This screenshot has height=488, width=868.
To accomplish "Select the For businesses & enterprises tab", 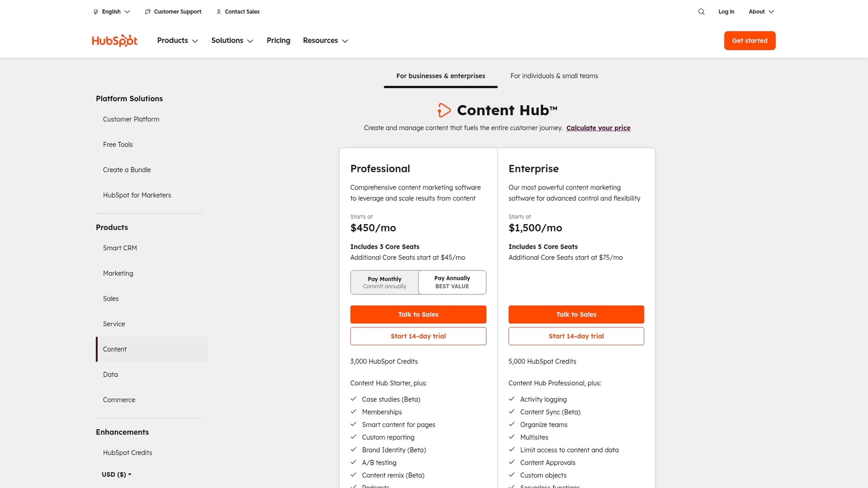I will tap(440, 76).
